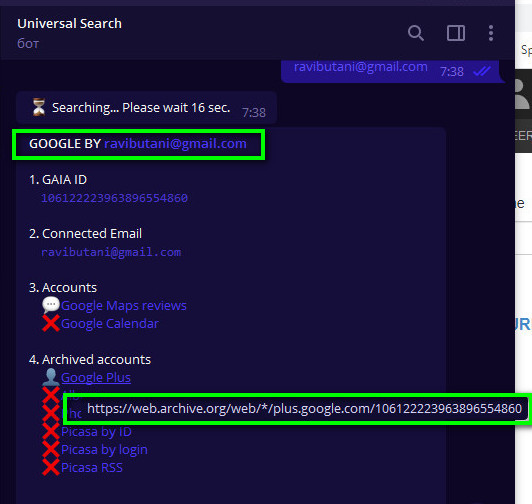Click the Universal Search chat title
The height and width of the screenshot is (504, 532).
click(70, 23)
